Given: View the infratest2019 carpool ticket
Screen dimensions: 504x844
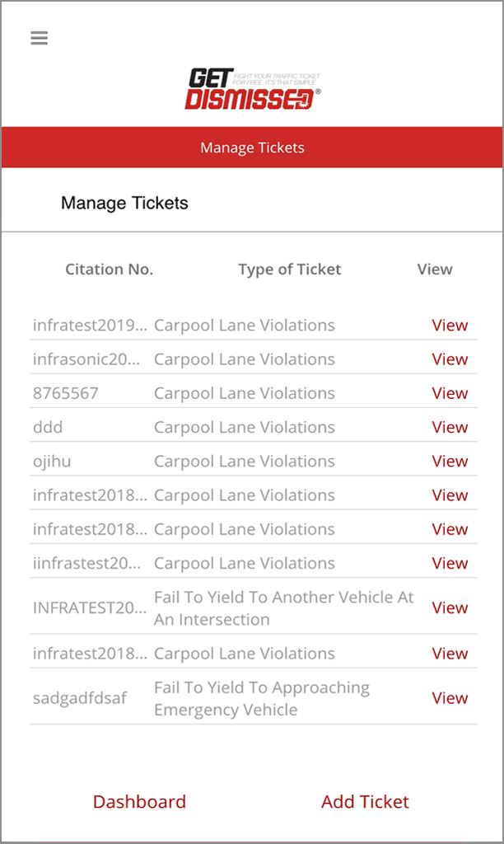Looking at the screenshot, I should [450, 326].
